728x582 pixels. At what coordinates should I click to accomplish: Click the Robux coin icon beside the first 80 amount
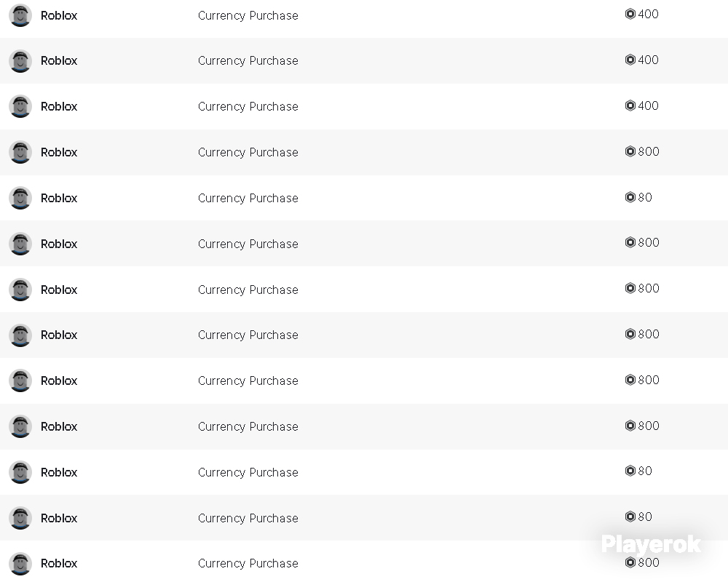pos(630,197)
